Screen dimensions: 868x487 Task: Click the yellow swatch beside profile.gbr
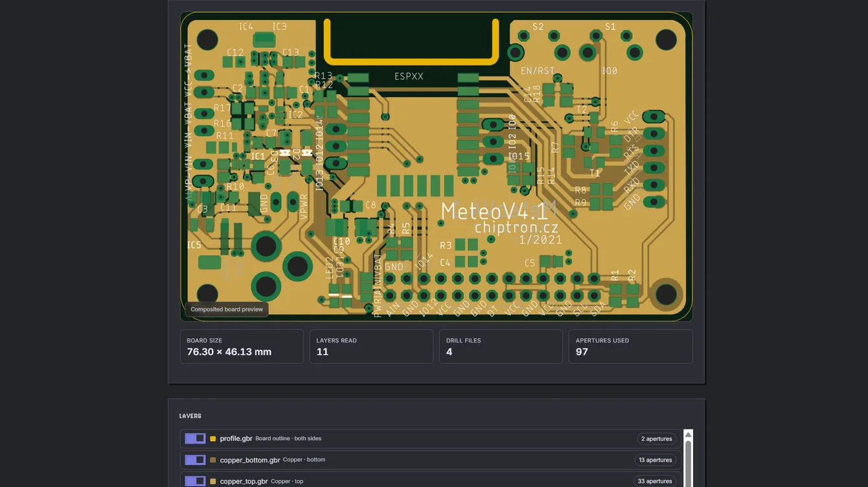(213, 439)
